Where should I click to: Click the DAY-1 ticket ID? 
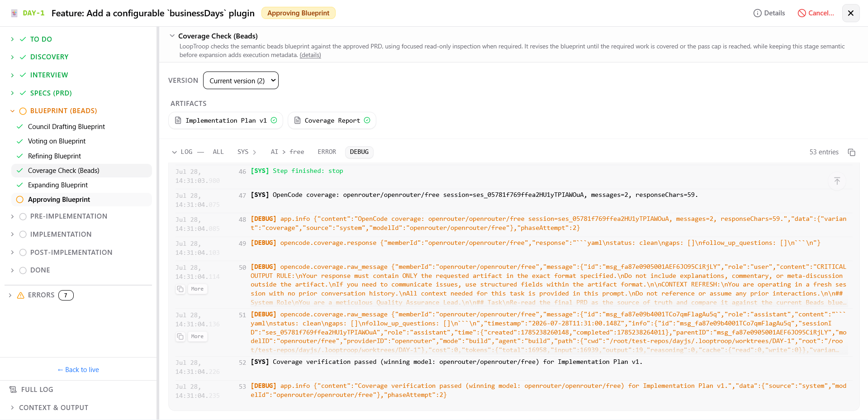(33, 13)
